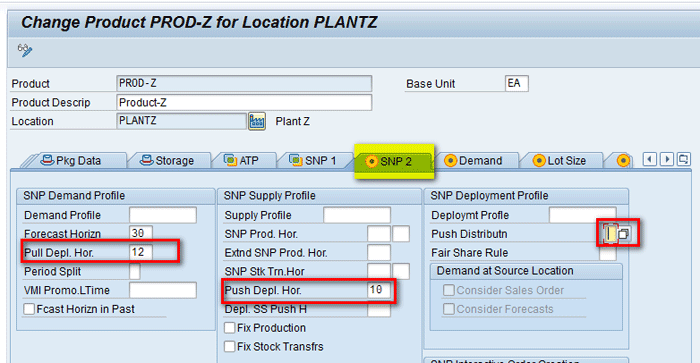The height and width of the screenshot is (363, 700).
Task: Click the SNP Stk Trn.Hor first field
Action: pos(379,271)
